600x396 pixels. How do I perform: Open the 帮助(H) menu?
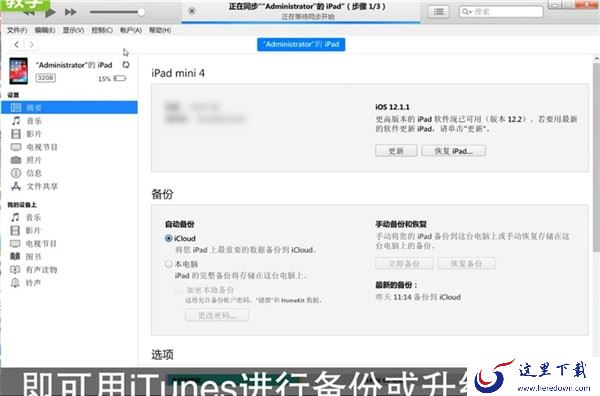[x=160, y=30]
